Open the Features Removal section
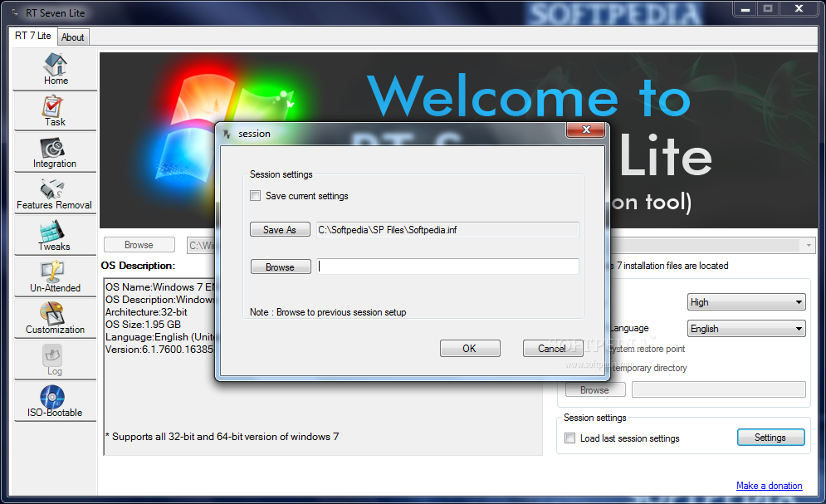 pyautogui.click(x=56, y=194)
